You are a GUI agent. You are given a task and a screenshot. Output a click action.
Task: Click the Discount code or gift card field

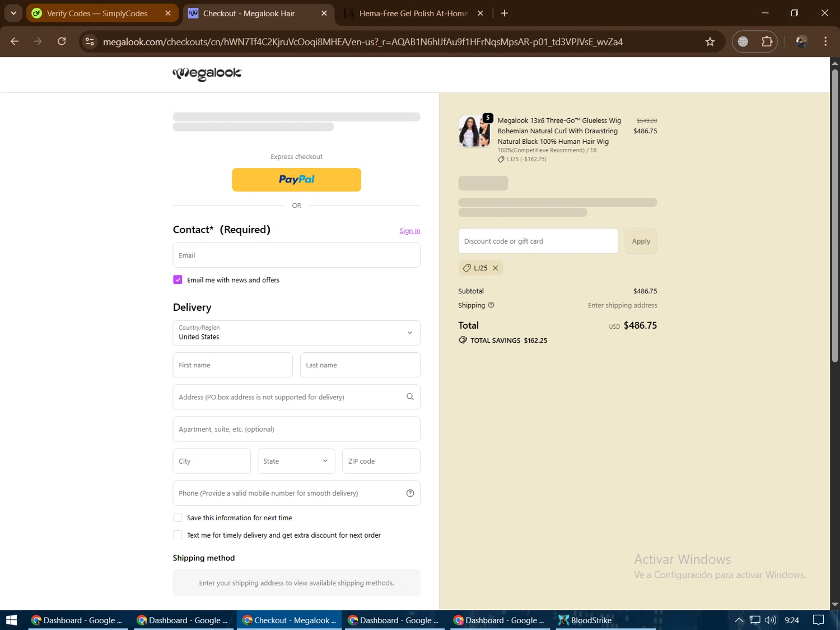tap(538, 241)
